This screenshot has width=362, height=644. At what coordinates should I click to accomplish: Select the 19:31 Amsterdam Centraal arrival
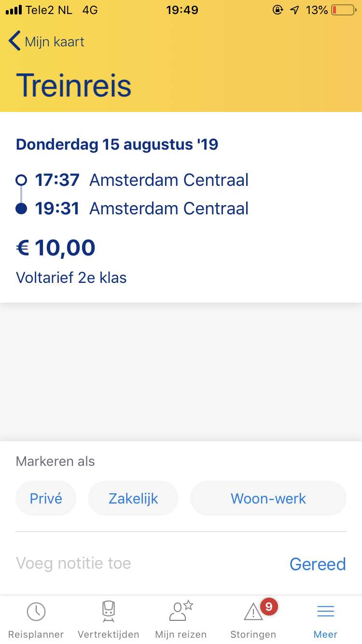(141, 209)
